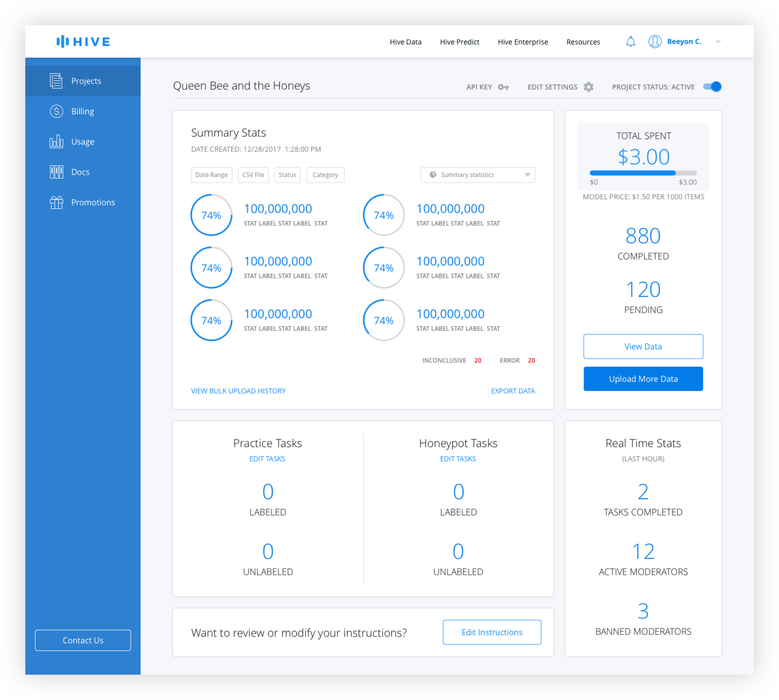This screenshot has width=779, height=700.
Task: Click the user avatar icon
Action: tap(655, 41)
